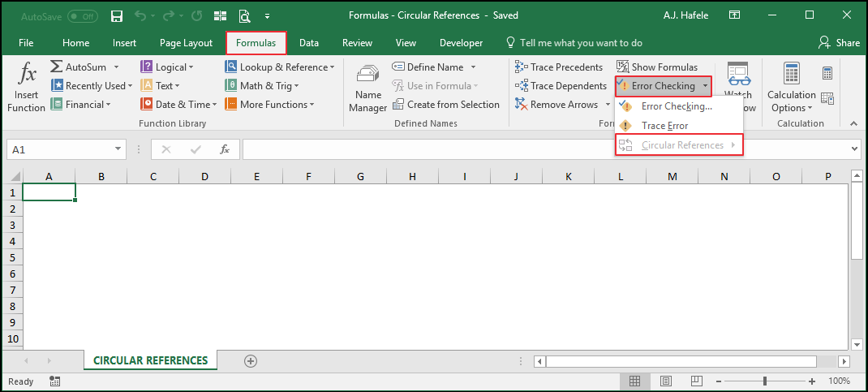This screenshot has width=868, height=392.
Task: Open the Math & Trig functions menu
Action: point(262,86)
